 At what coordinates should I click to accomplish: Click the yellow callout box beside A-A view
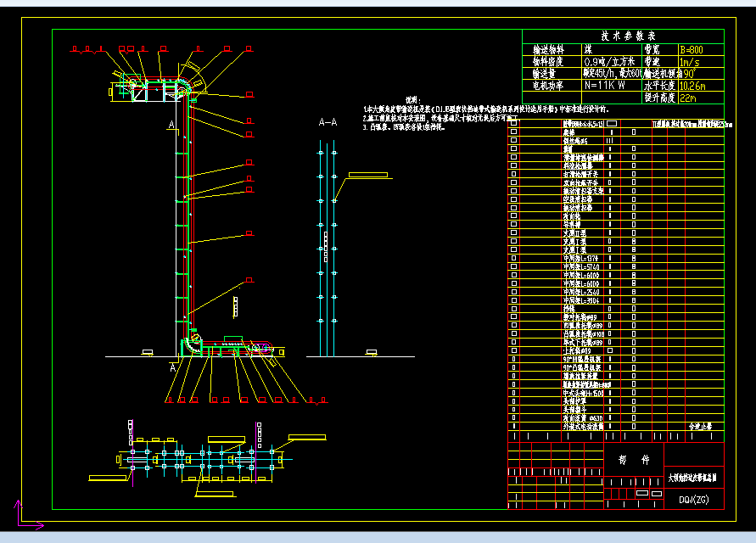tap(367, 175)
